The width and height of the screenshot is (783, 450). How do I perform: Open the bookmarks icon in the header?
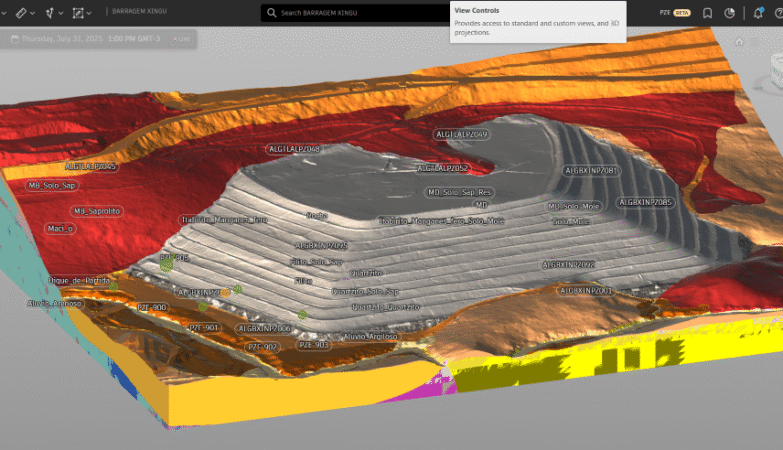click(708, 13)
